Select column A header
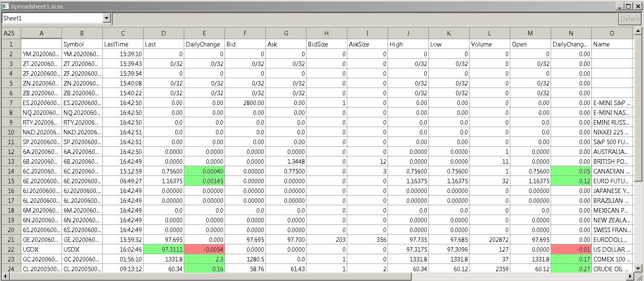The image size is (644, 281). (x=41, y=33)
